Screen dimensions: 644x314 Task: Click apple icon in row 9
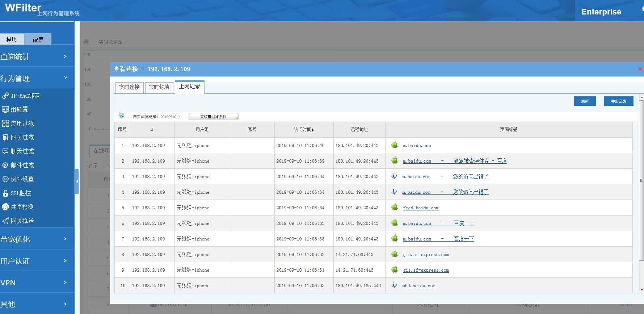point(395,269)
